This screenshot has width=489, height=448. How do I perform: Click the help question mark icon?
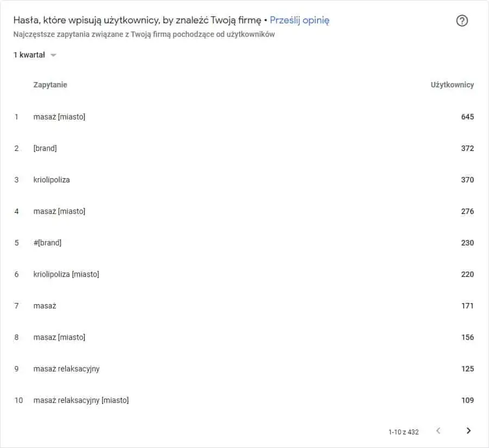(462, 21)
